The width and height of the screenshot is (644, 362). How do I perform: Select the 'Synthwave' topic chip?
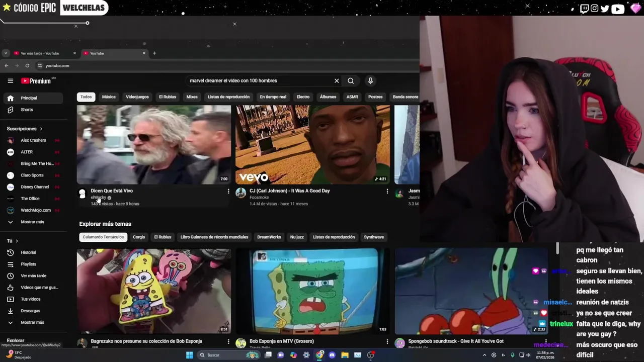pyautogui.click(x=374, y=237)
